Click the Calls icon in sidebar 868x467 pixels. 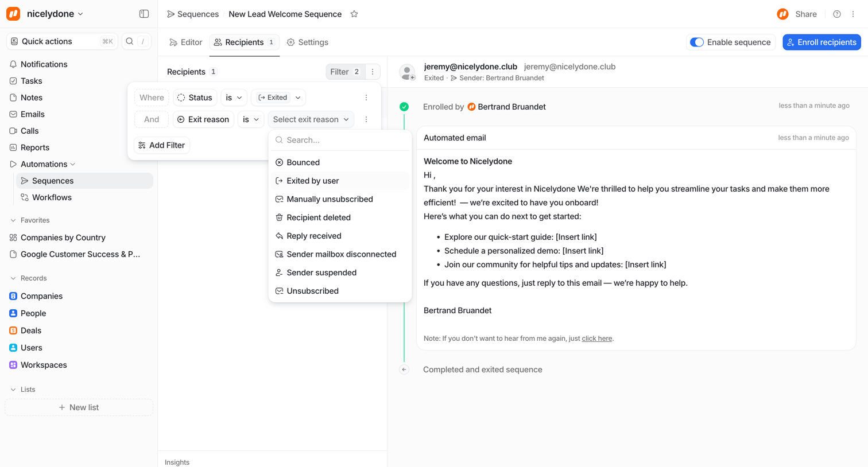(x=13, y=131)
